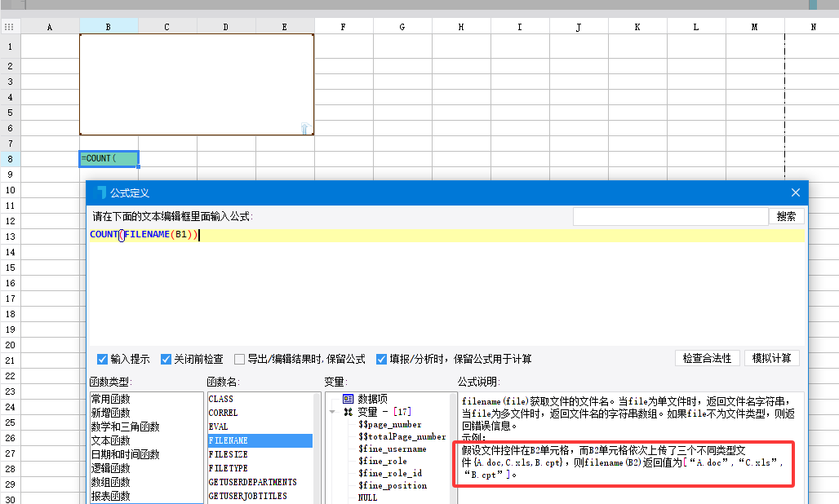Select 日期和时间函数 category
The height and width of the screenshot is (504, 839).
pos(125,454)
